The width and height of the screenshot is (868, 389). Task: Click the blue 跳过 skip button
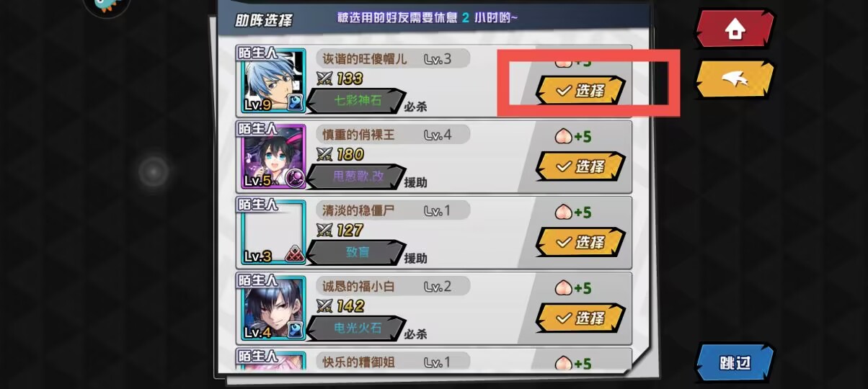click(735, 362)
